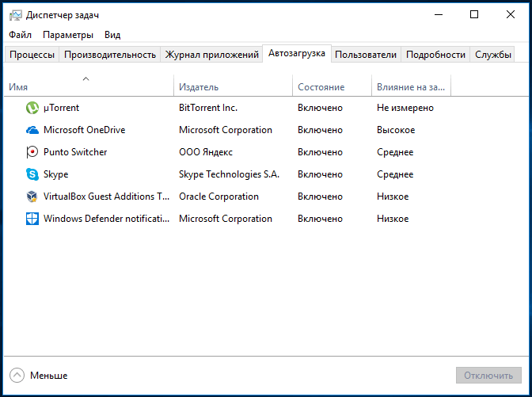Click Включено status in Skype row
Image resolution: width=532 pixels, height=397 pixels.
321,174
